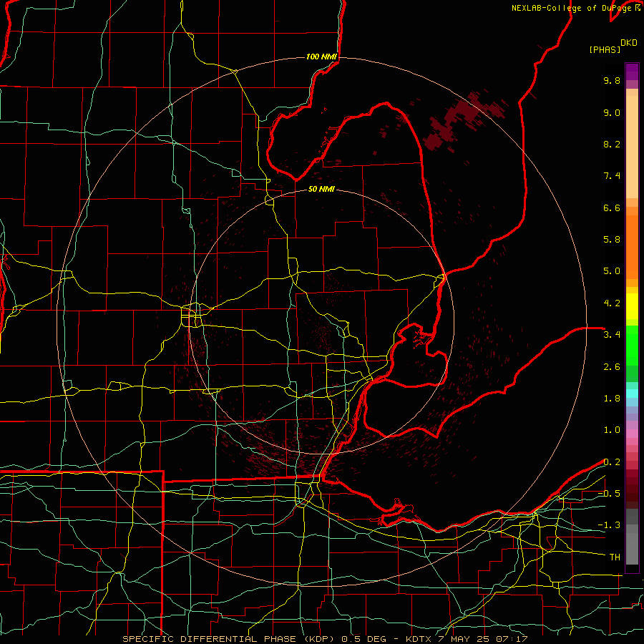The height and width of the screenshot is (644, 644).
Task: Click the 8.2 scale value
Action: click(x=612, y=144)
